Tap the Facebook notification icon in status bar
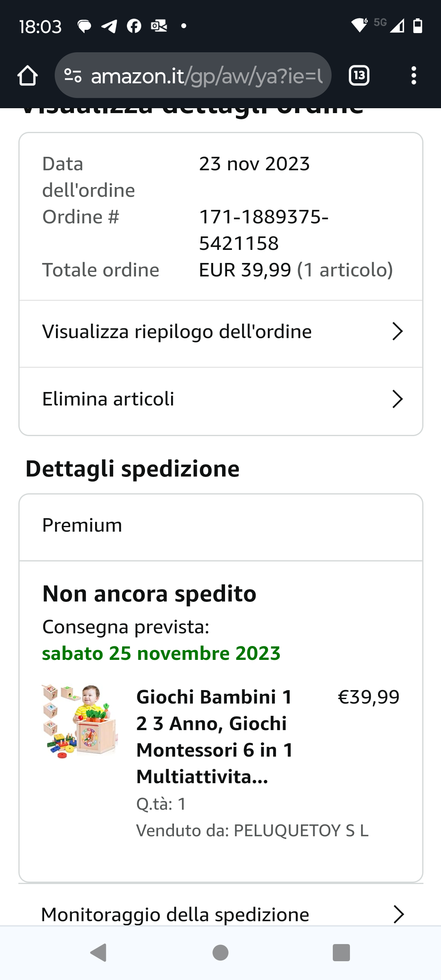Screen dimensions: 441x980 tap(134, 26)
